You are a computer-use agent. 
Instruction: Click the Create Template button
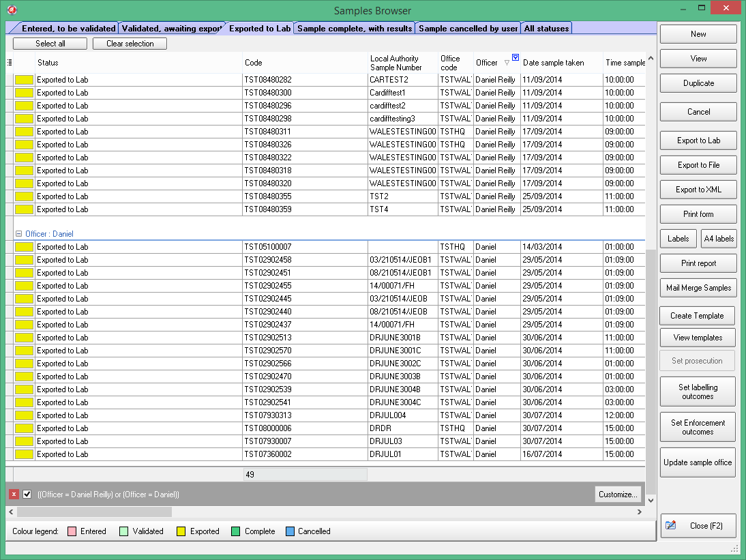pos(697,316)
